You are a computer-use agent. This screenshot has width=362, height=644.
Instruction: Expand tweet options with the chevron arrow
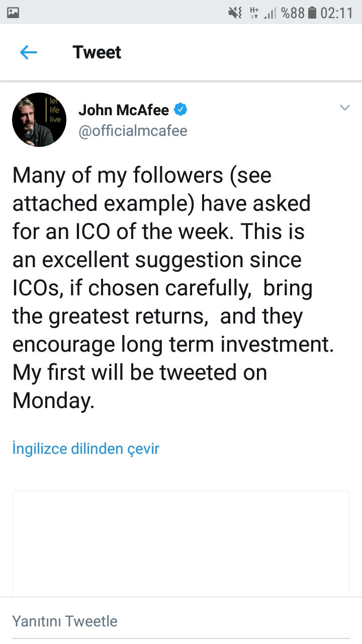[344, 108]
